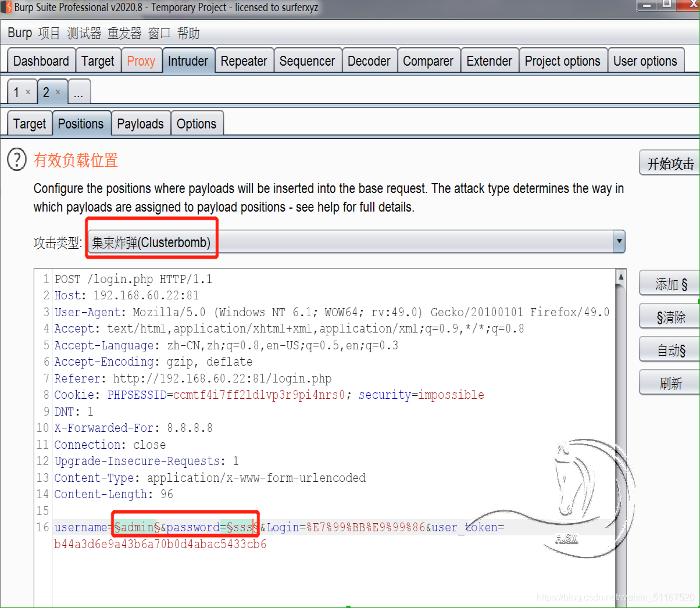This screenshot has width=700, height=608.
Task: Click the §admin§ payload position
Action: pyautogui.click(x=137, y=527)
